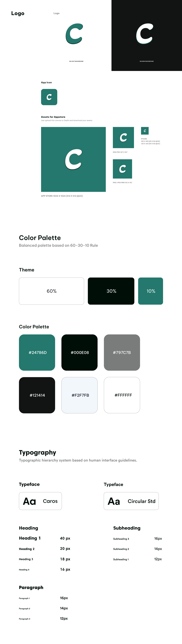Screen dimensions: 182x644
Task: Select the Circular Std typeface card
Action: coord(131,501)
